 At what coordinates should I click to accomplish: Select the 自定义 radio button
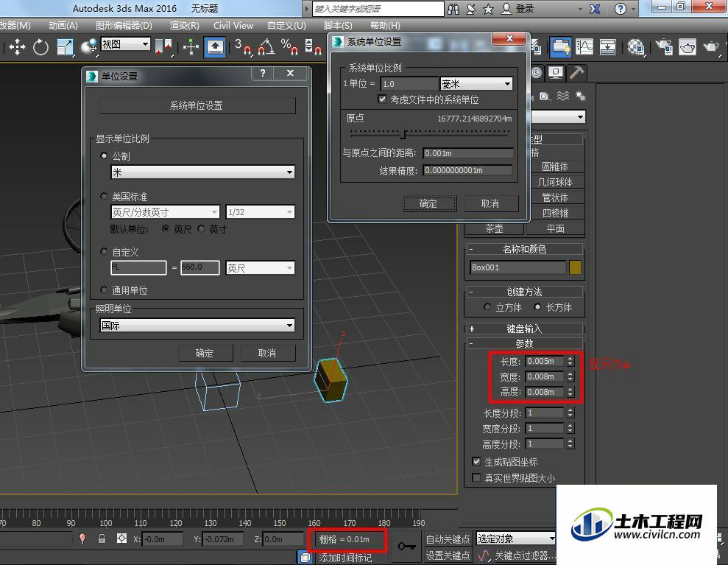click(x=104, y=251)
